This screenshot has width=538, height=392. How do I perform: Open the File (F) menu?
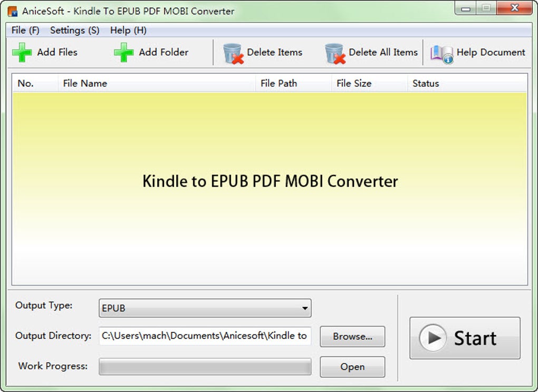point(25,30)
